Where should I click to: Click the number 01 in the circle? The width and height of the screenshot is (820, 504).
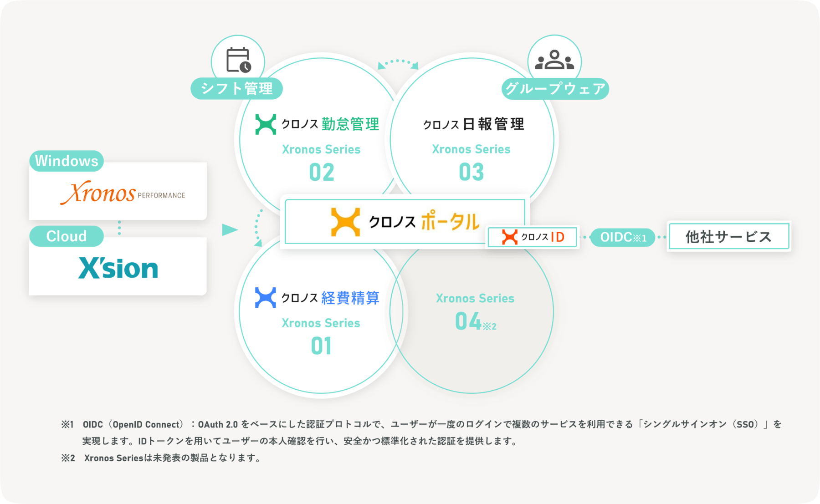coord(321,346)
